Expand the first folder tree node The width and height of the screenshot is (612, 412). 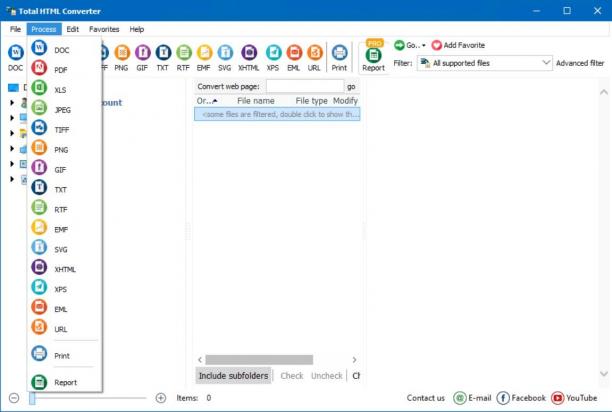tap(12, 103)
